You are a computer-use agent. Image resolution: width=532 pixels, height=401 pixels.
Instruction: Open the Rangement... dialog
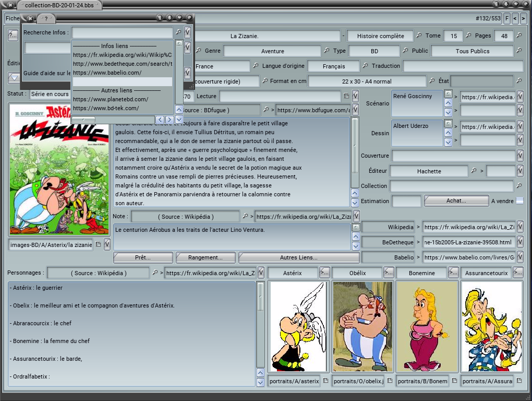[205, 257]
